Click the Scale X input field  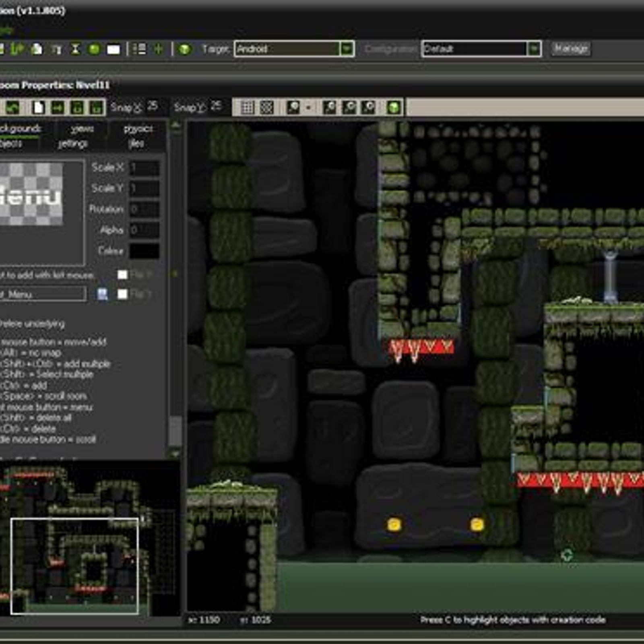144,167
